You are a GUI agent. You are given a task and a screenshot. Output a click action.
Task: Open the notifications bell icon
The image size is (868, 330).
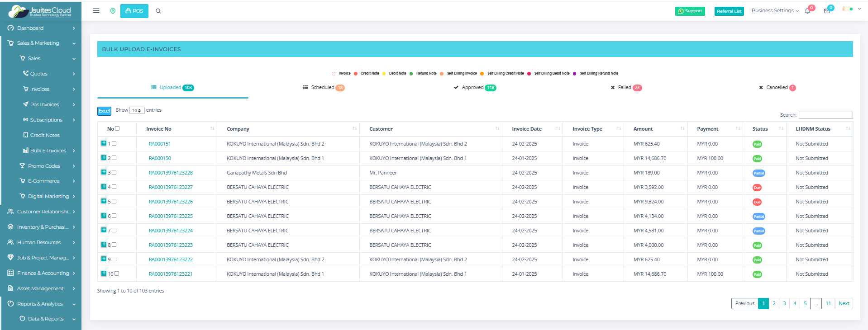pos(807,11)
